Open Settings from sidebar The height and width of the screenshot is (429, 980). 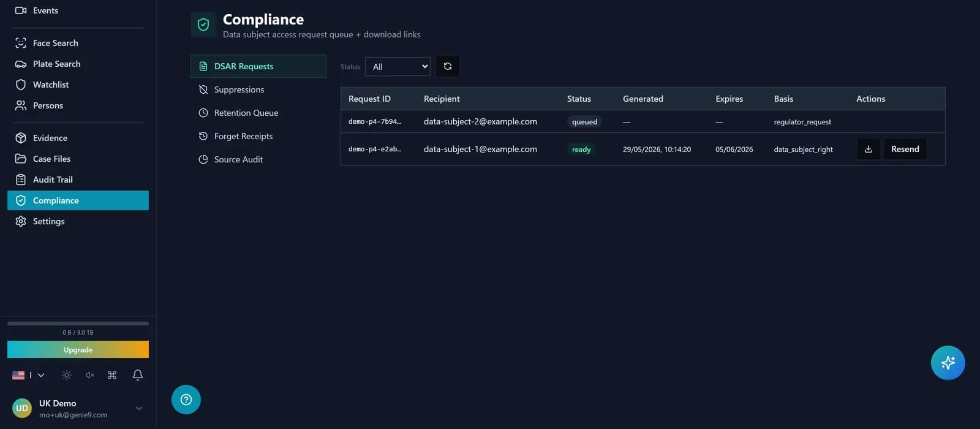point(78,221)
